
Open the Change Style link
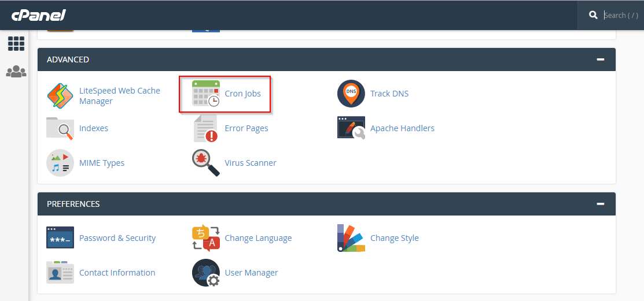(x=395, y=238)
